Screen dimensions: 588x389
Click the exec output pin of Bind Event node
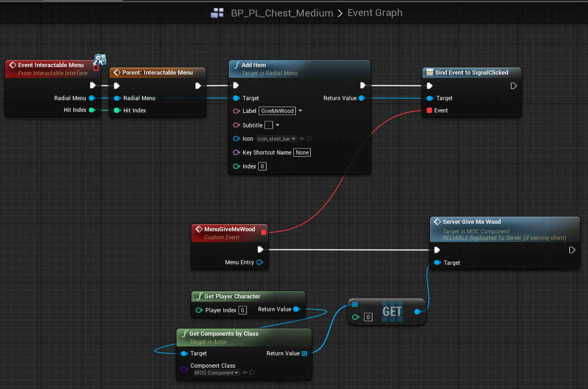coord(513,86)
